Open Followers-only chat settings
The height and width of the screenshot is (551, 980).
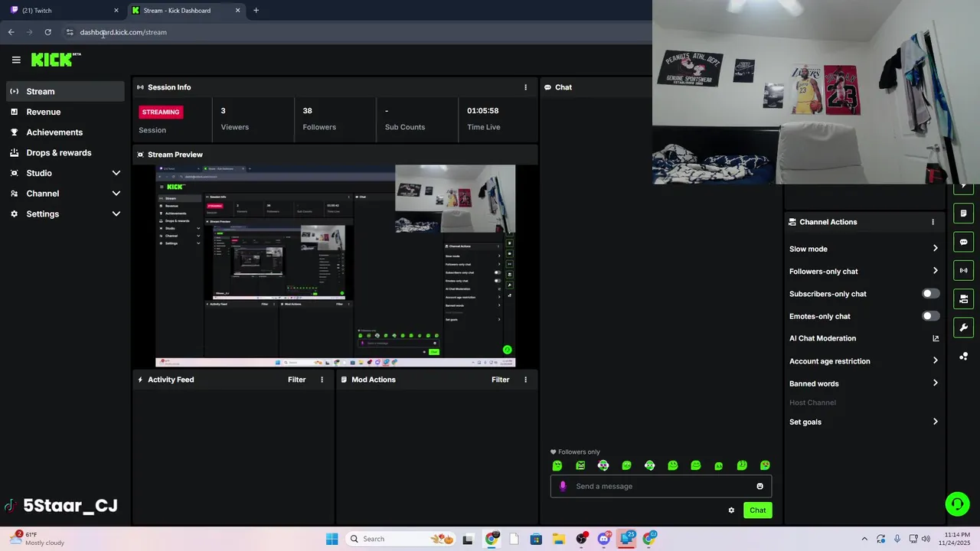click(x=864, y=271)
